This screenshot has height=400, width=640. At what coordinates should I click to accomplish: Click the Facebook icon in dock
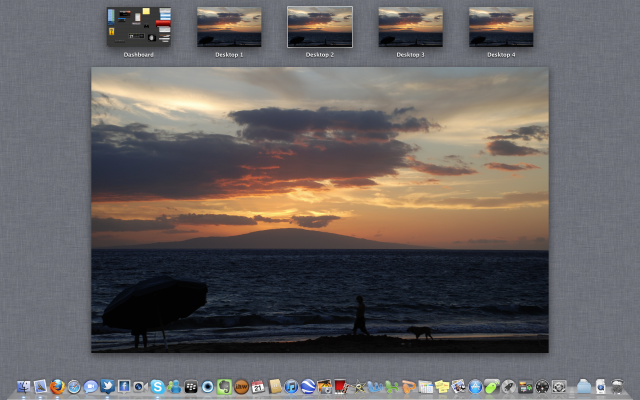(x=124, y=386)
